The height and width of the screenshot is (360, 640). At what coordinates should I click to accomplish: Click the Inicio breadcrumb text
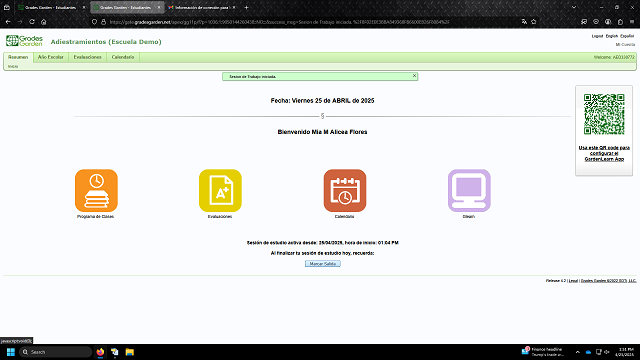(x=13, y=66)
